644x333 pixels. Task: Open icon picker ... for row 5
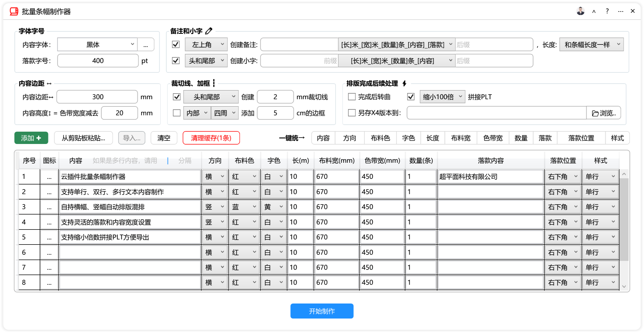49,237
